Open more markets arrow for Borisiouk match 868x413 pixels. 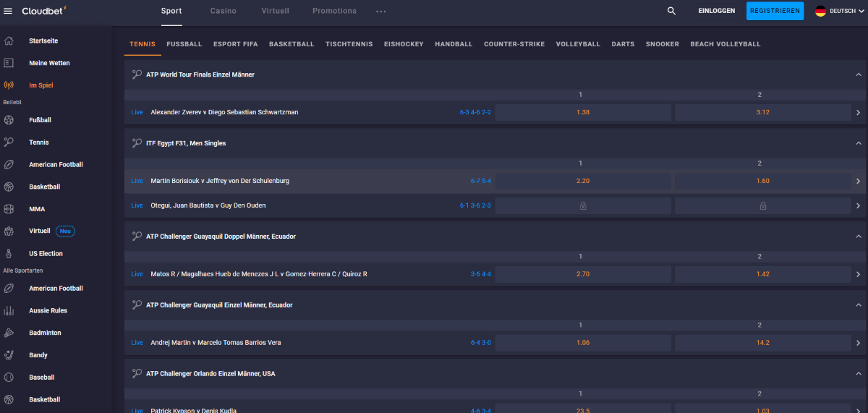pyautogui.click(x=859, y=181)
